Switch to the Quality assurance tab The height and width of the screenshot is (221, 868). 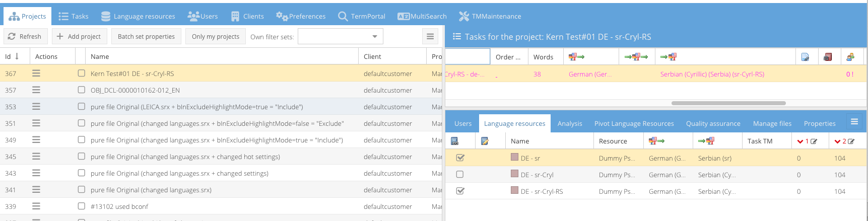(713, 123)
